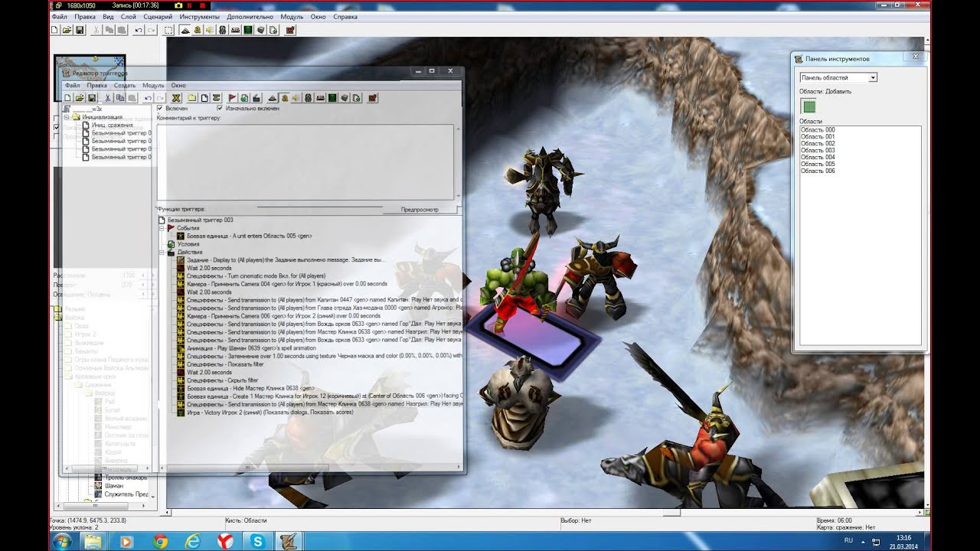Create new trigger in trigger editor toolbar
The height and width of the screenshot is (551, 980).
[x=204, y=98]
